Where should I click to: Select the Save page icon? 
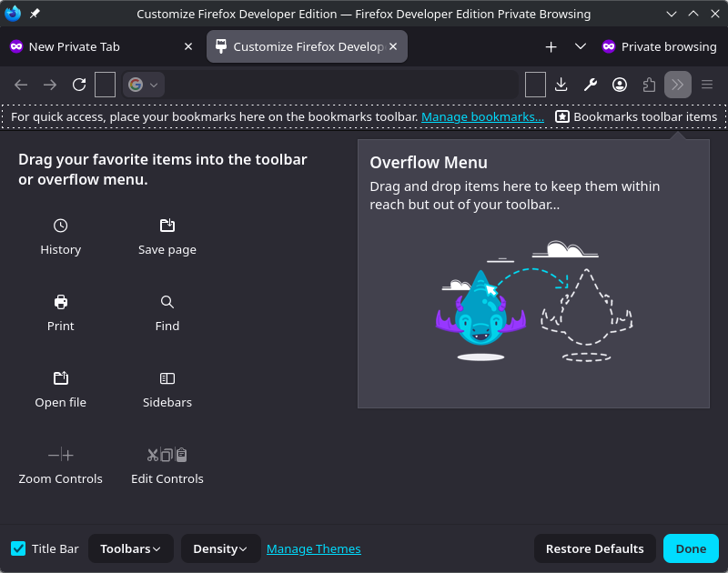click(167, 226)
